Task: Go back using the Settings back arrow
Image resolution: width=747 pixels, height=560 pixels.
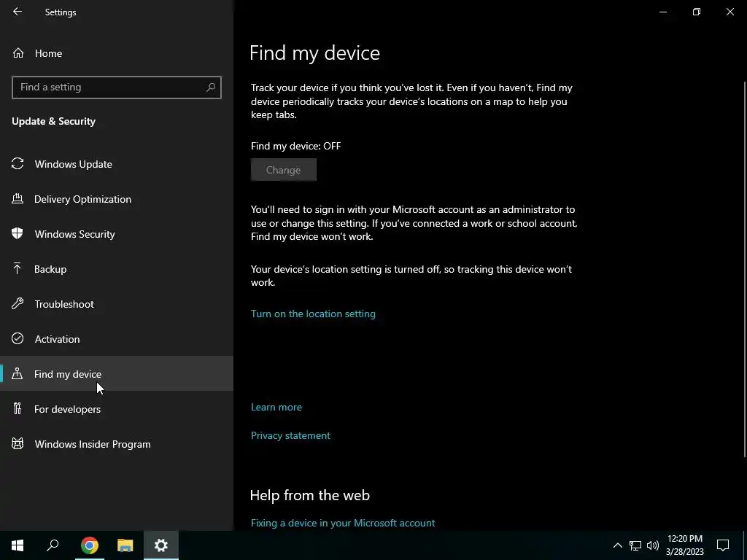Action: tap(18, 12)
